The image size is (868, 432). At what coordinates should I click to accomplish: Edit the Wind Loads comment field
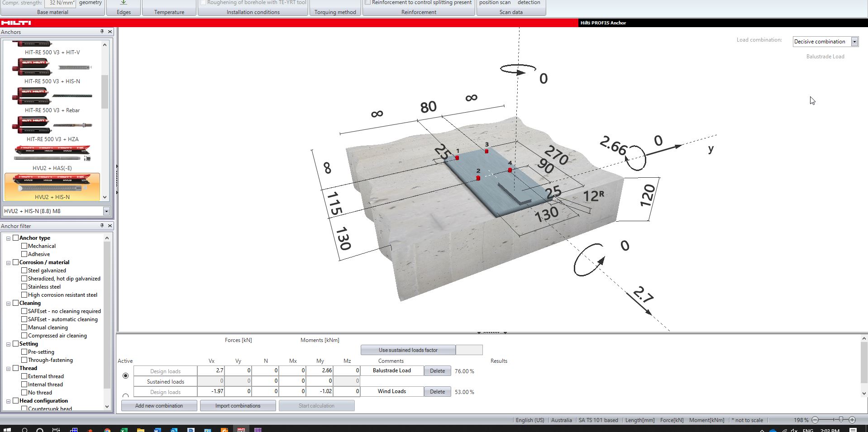pos(392,391)
